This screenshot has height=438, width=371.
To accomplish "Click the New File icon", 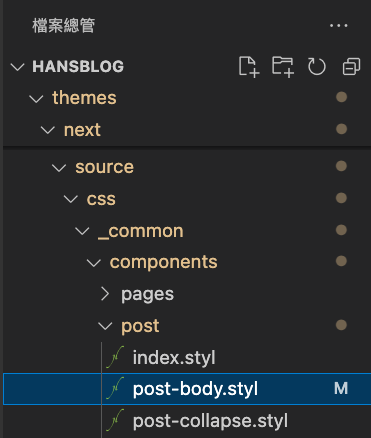I will [x=249, y=67].
